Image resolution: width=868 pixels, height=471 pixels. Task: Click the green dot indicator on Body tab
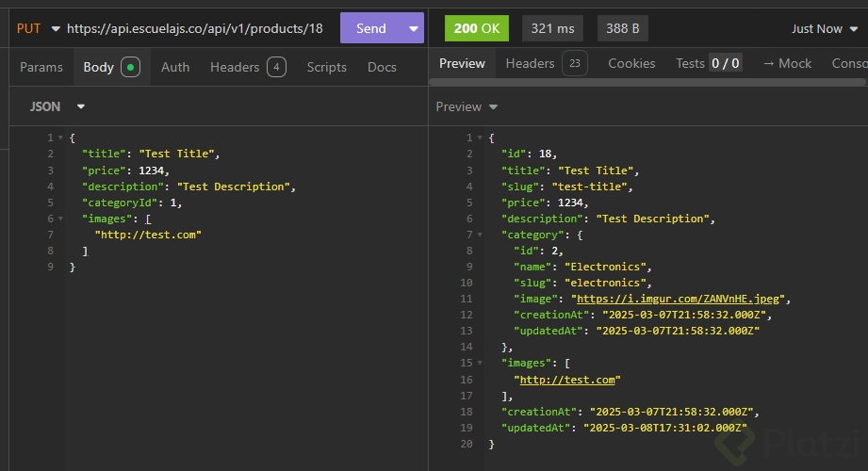tap(130, 67)
